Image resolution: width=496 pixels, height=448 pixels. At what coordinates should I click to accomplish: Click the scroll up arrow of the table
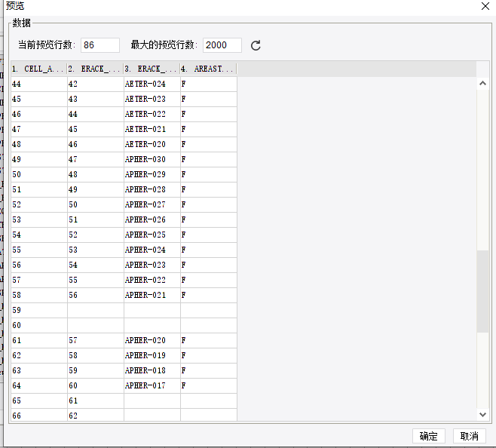pyautogui.click(x=482, y=83)
